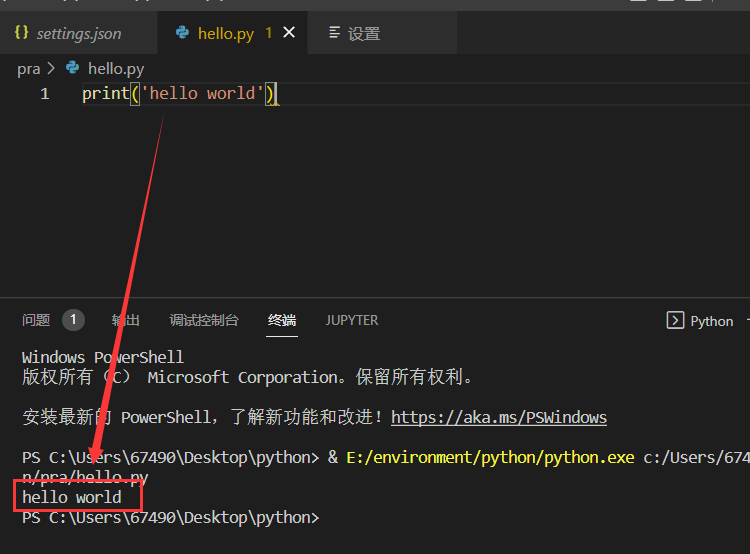
Task: Open the https://aka.ms/PSWindows link
Action: (x=499, y=418)
